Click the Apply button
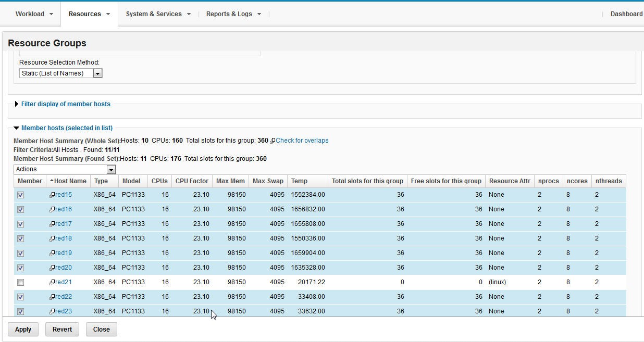 [23, 329]
